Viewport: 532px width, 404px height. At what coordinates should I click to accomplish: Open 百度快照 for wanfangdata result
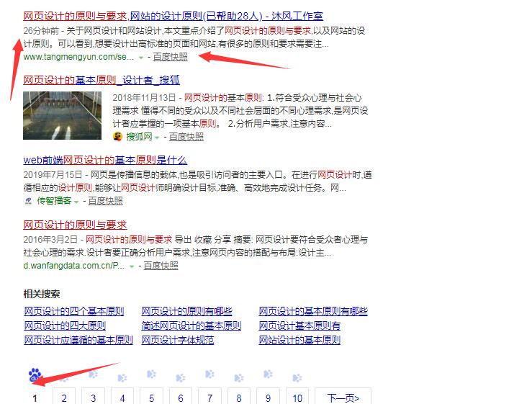pyautogui.click(x=161, y=266)
